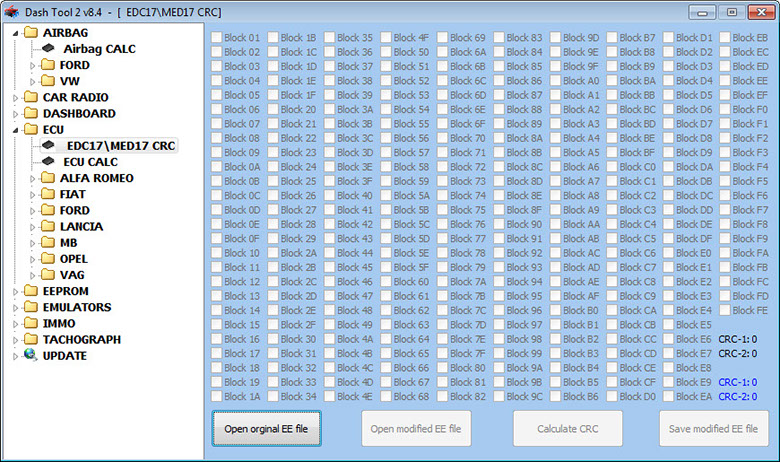The image size is (780, 462).
Task: Click the ALFA ROMEO folder icon
Action: (x=48, y=178)
